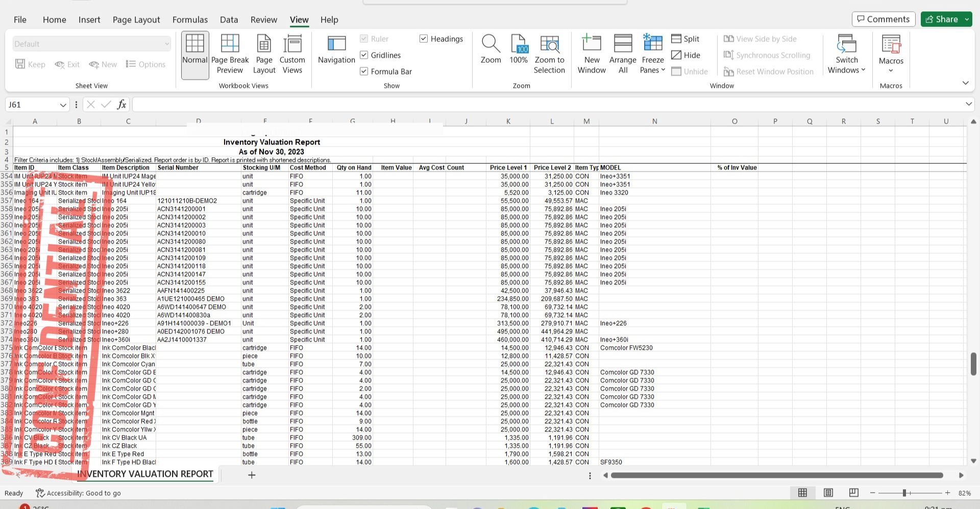Click the Comments button

coord(883,19)
